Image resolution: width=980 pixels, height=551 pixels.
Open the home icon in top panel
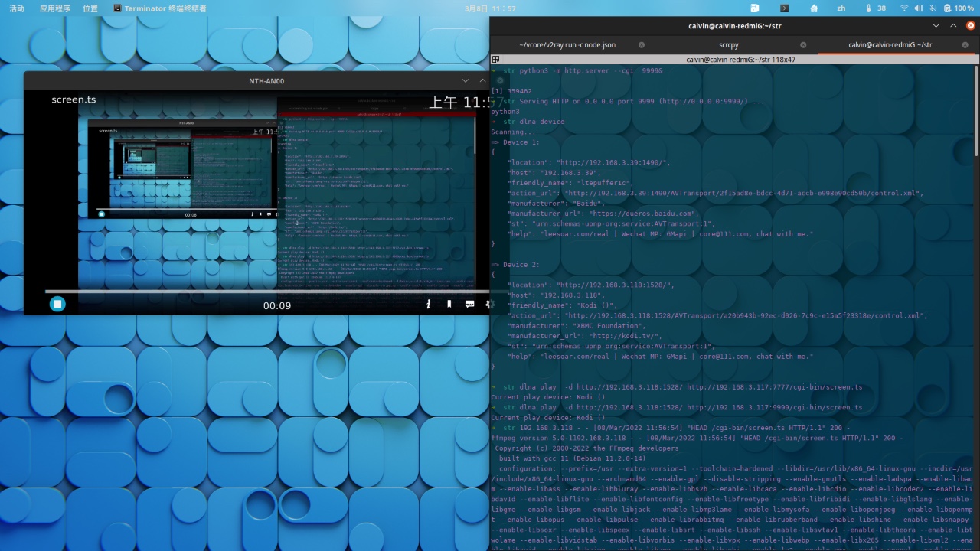pos(813,8)
